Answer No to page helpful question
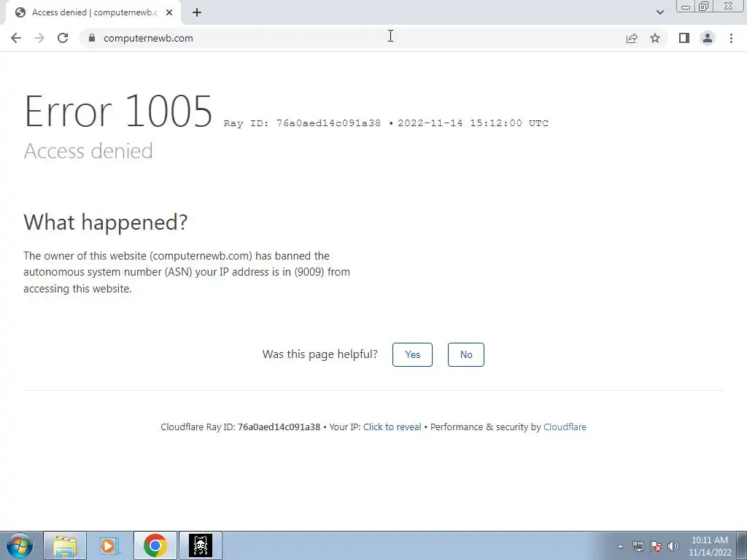Image resolution: width=747 pixels, height=560 pixels. tap(466, 355)
